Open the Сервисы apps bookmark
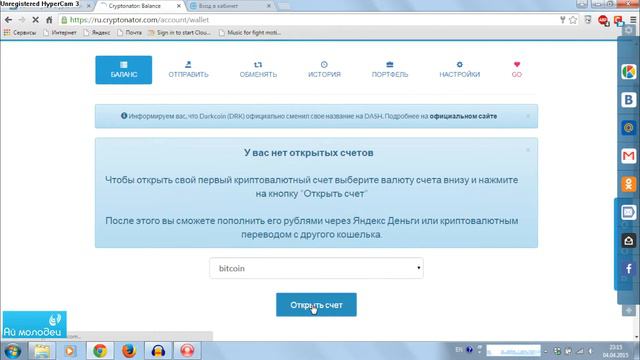 coord(20,33)
